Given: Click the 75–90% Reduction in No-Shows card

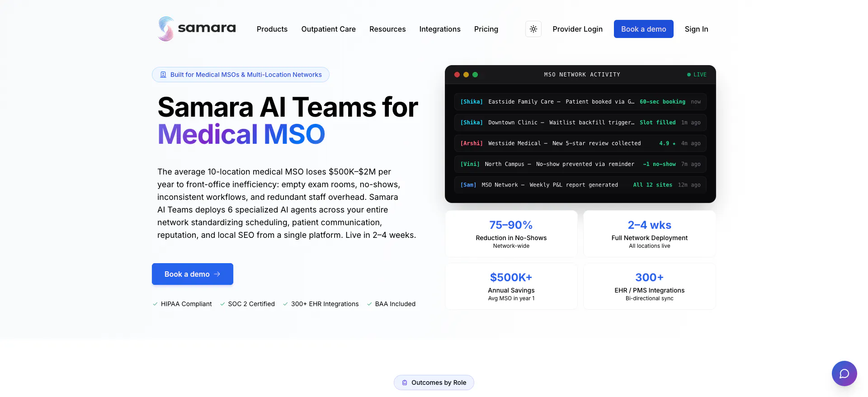Looking at the screenshot, I should (x=511, y=234).
